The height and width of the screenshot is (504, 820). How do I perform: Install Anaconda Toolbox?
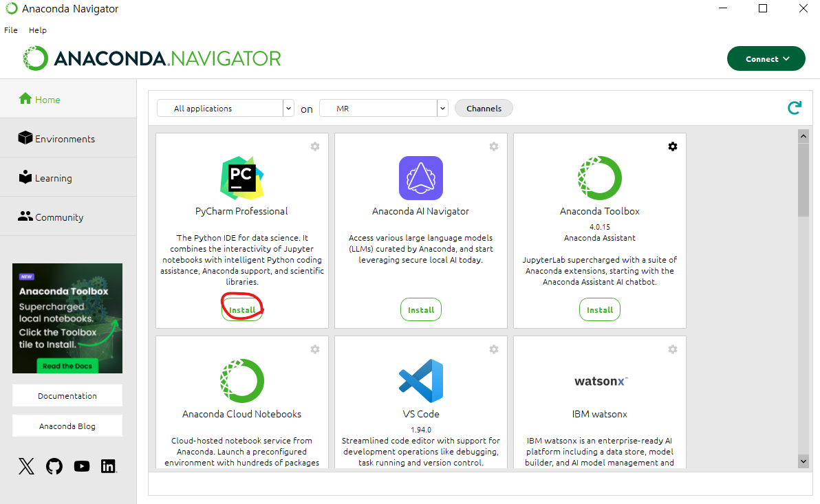600,309
